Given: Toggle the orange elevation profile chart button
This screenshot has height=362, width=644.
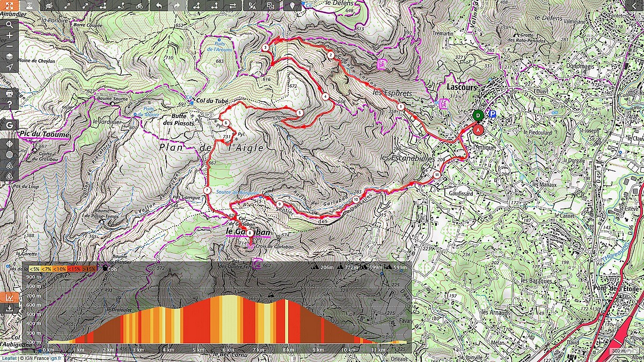Looking at the screenshot, I should tap(9, 298).
